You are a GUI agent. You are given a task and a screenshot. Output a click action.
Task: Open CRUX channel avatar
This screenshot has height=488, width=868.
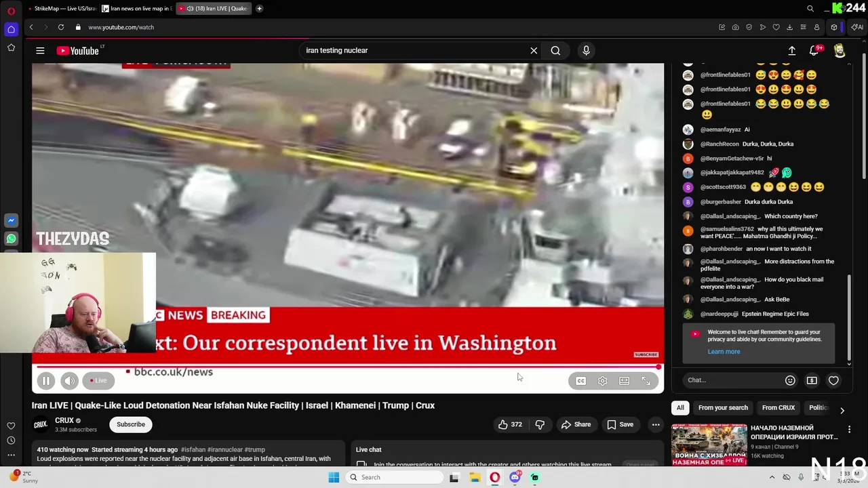(x=41, y=424)
